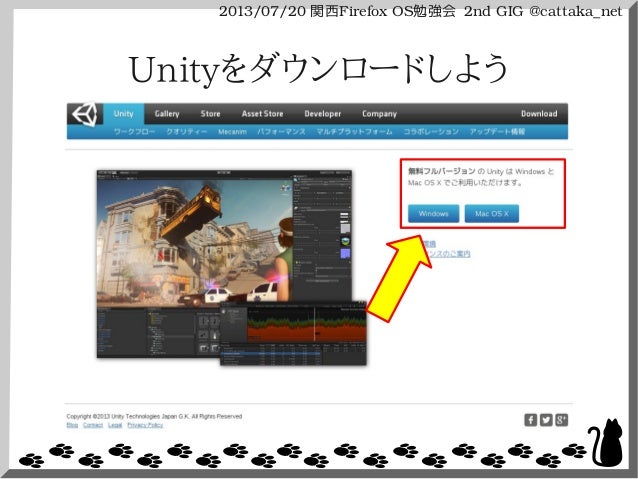Open the Company menu item
638x479 pixels.
[x=379, y=114]
